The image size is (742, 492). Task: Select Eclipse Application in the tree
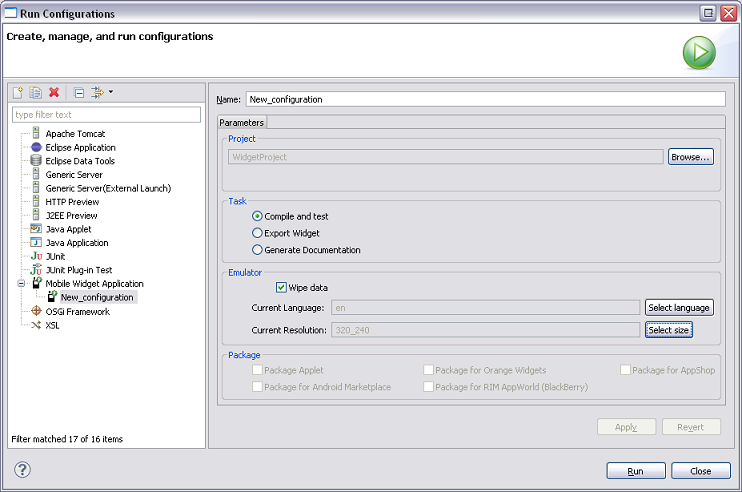(80, 147)
